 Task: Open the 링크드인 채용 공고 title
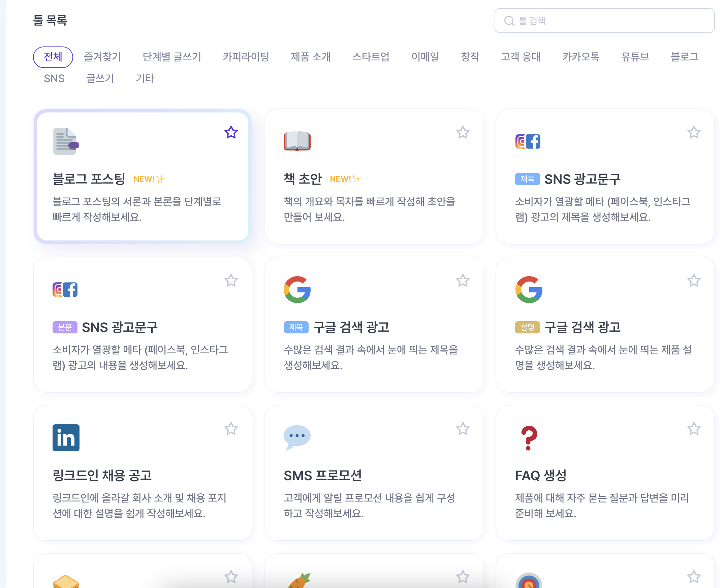[102, 476]
